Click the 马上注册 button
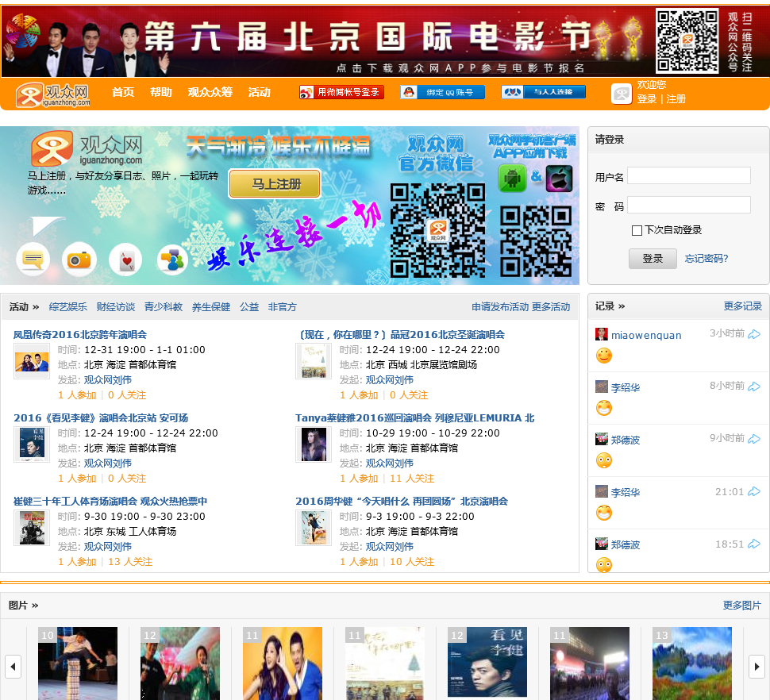This screenshot has height=700, width=770. [x=275, y=184]
